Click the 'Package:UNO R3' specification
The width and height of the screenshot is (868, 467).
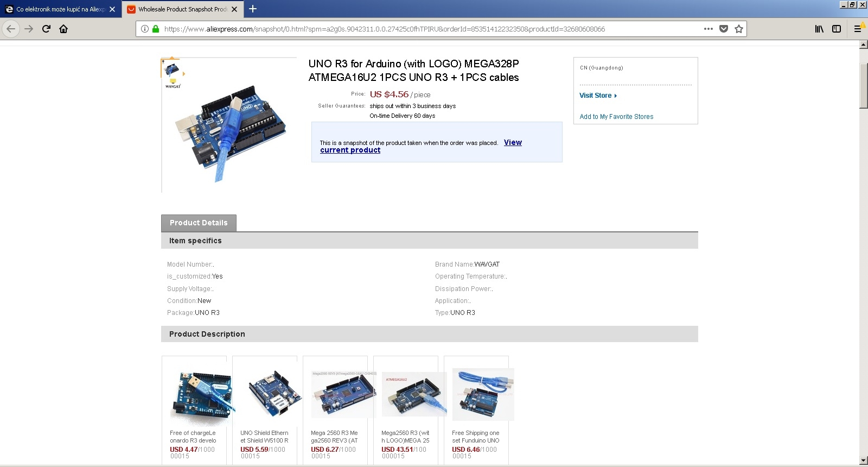pyautogui.click(x=193, y=313)
